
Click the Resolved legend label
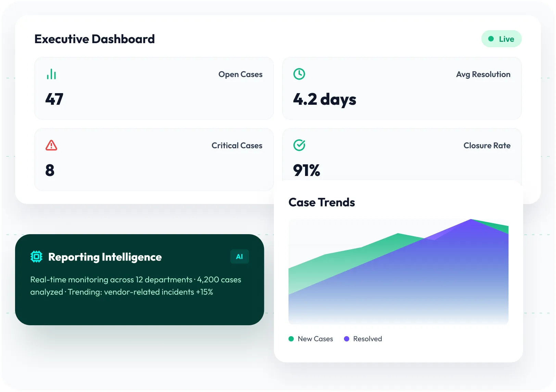click(367, 339)
